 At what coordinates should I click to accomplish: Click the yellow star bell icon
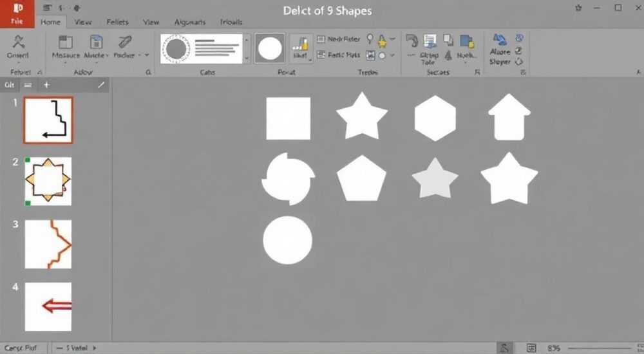[383, 41]
